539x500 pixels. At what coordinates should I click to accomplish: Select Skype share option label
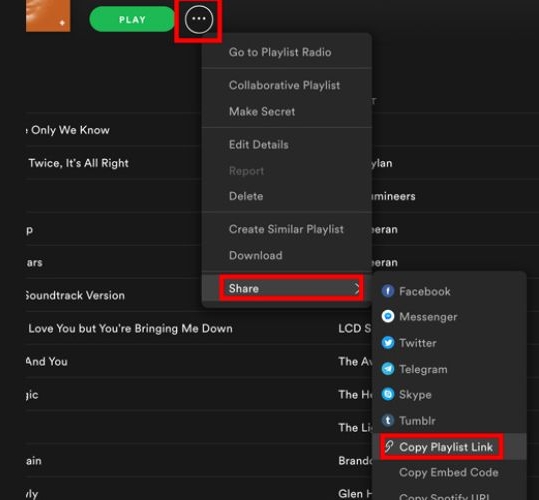tap(415, 395)
